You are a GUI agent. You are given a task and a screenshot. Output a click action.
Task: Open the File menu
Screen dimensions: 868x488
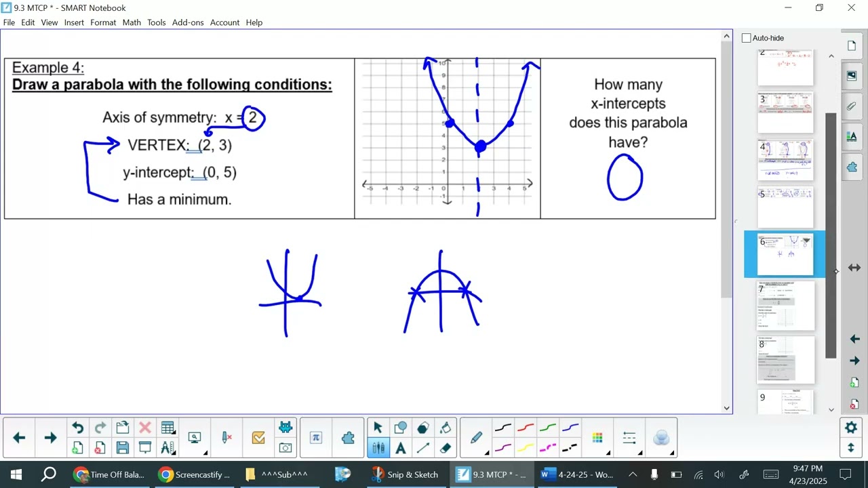[9, 22]
